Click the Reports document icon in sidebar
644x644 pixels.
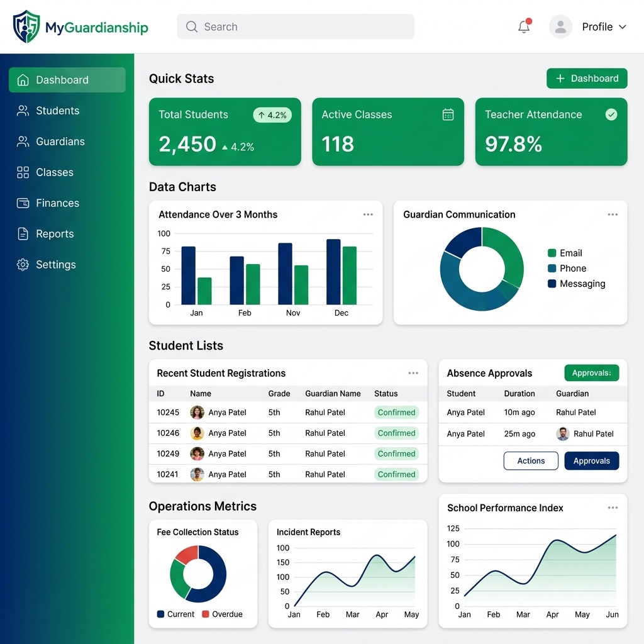pos(23,234)
